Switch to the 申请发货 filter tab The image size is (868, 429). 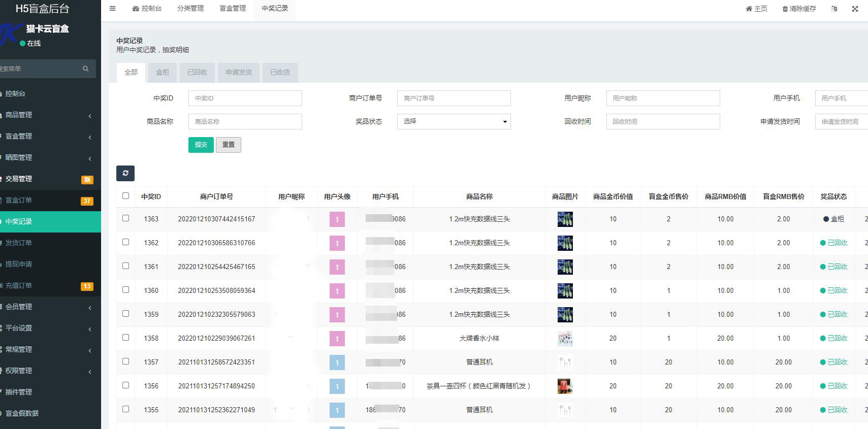pyautogui.click(x=239, y=73)
